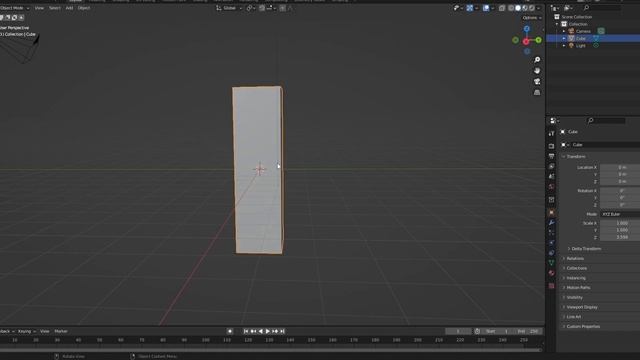Toggle proportional editing

282,8
